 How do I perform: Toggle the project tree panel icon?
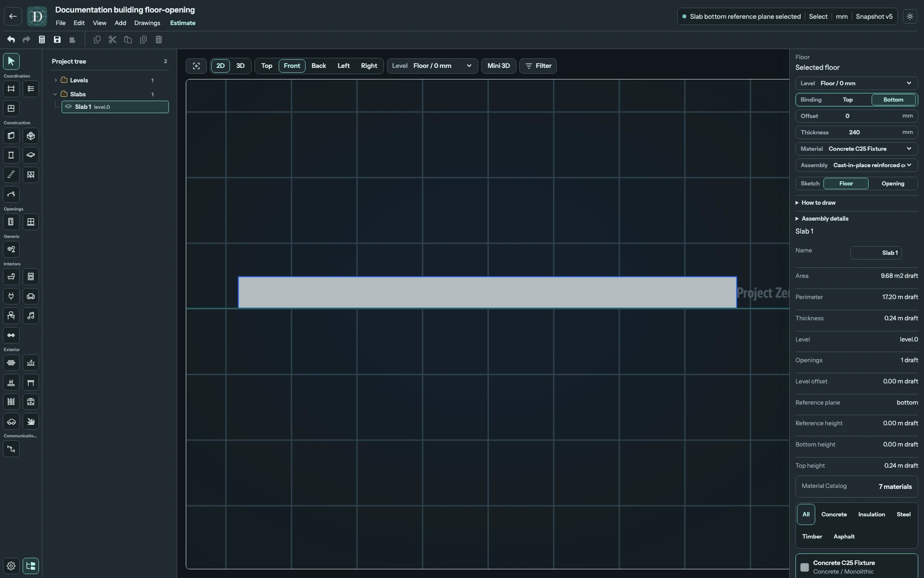[x=31, y=566]
